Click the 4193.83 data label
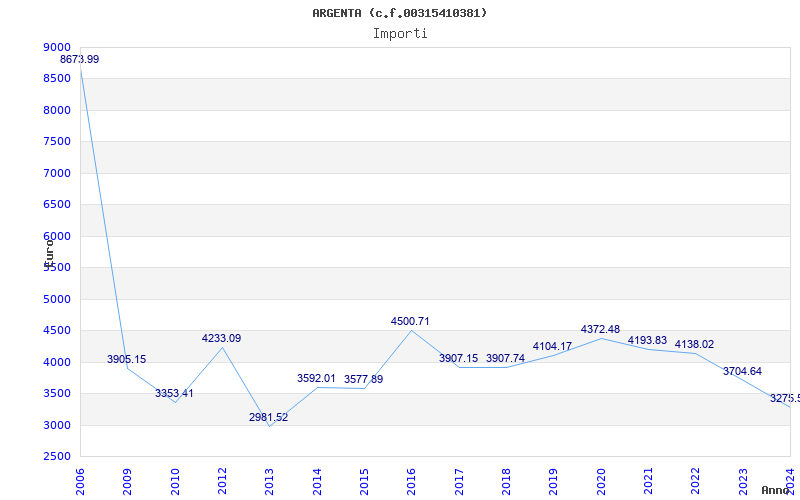Screen dimensions: 800x500 [x=647, y=340]
